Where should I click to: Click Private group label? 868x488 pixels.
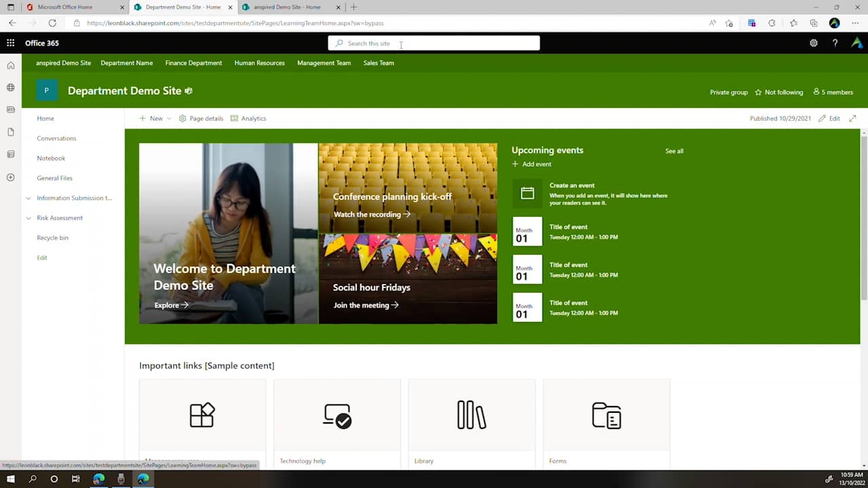pos(728,92)
